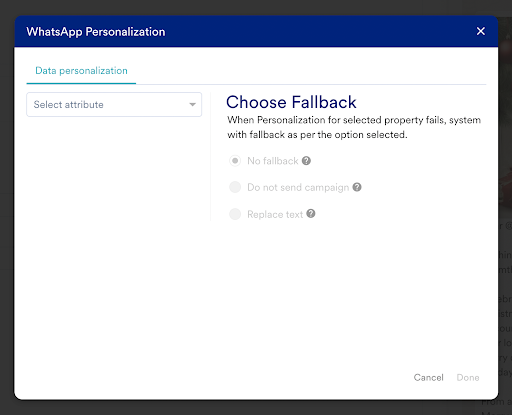
Task: Show help for Do not send campaign
Action: (357, 187)
